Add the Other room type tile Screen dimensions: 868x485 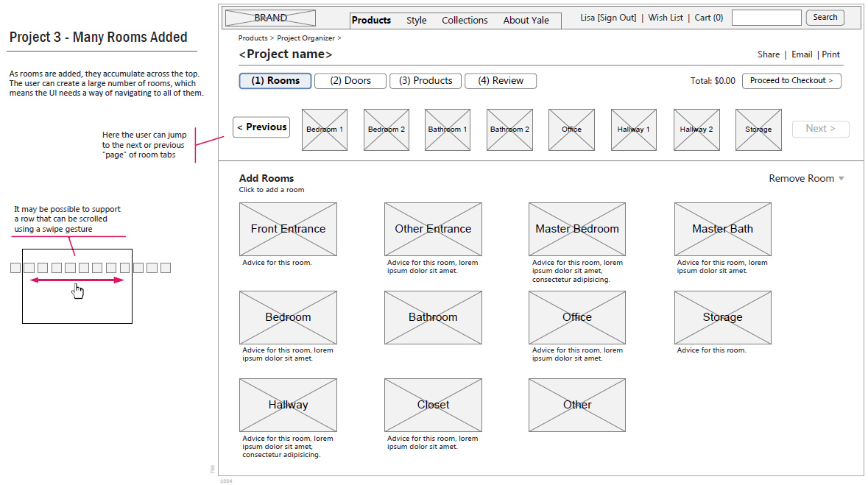pyautogui.click(x=577, y=405)
